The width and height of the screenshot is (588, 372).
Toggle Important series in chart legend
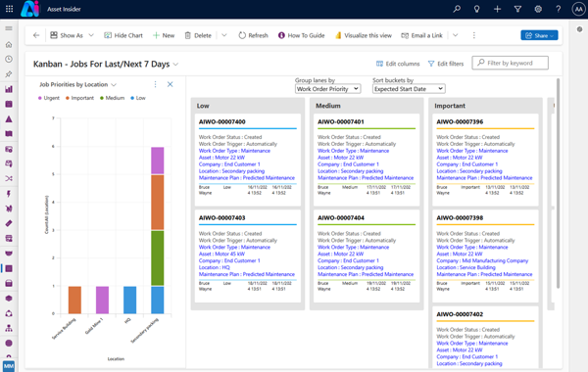[x=80, y=98]
